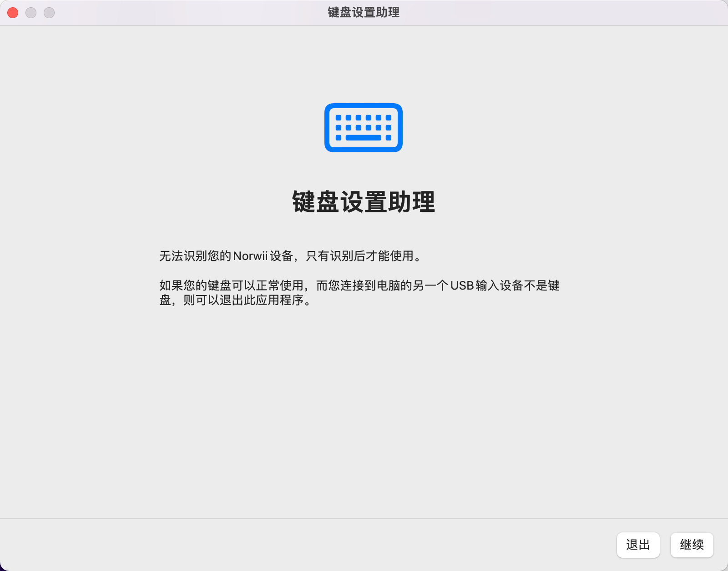The image size is (728, 571).
Task: Click 输入设备不是键 at the line end
Action: (x=518, y=285)
